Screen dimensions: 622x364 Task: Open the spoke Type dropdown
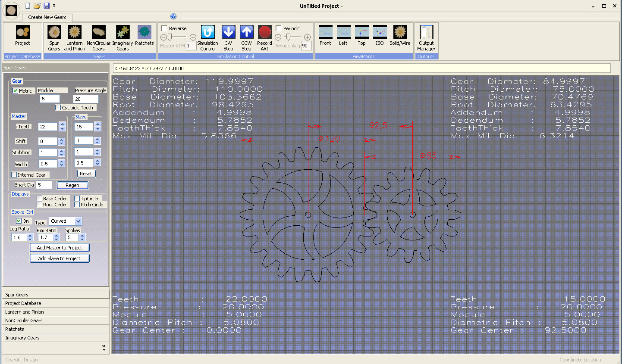78,221
